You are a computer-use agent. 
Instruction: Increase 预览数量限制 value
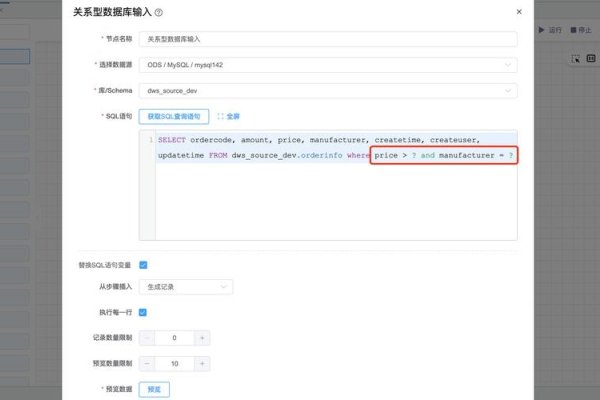pos(202,364)
